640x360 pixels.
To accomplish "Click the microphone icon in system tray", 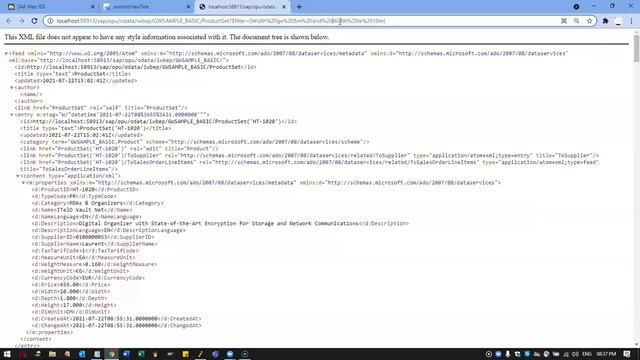I will [507, 354].
